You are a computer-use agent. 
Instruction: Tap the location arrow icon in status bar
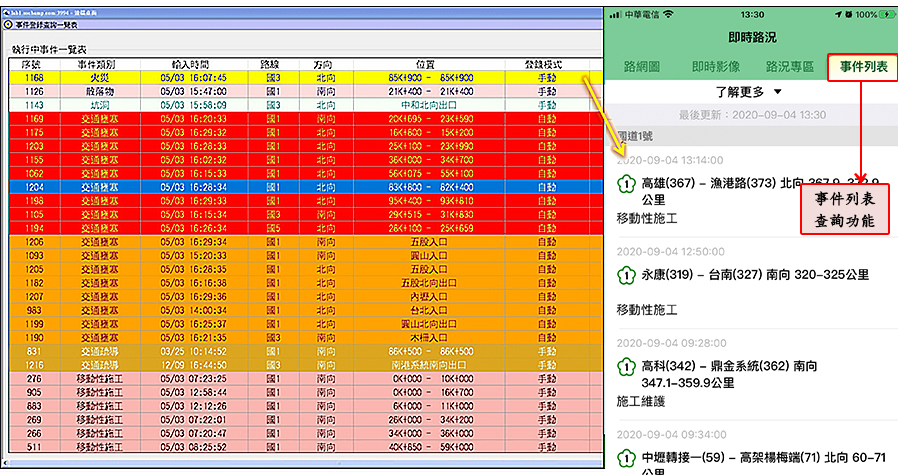pyautogui.click(x=838, y=14)
